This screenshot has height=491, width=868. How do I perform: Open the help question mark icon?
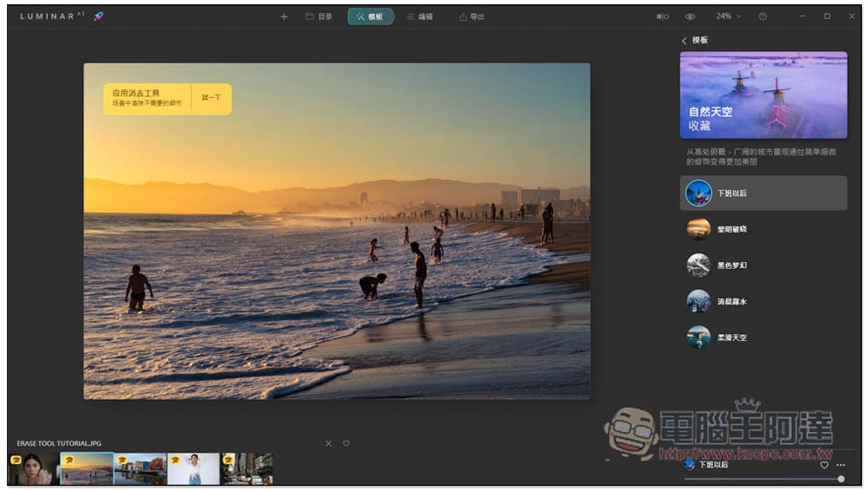763,16
